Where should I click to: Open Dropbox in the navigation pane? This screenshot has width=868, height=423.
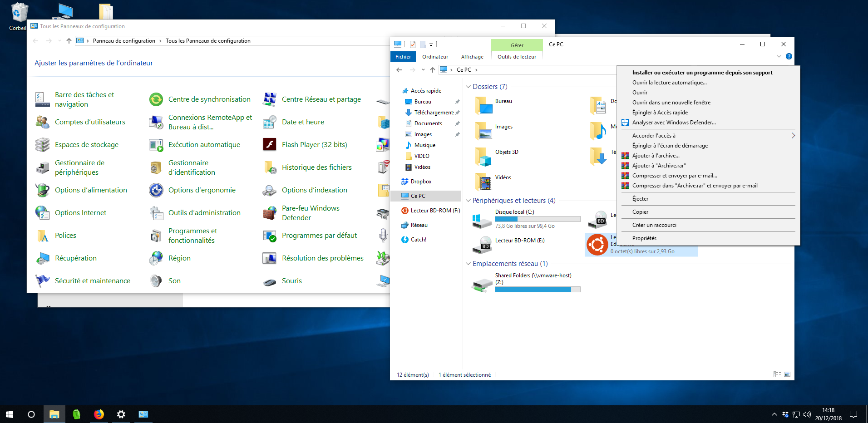point(421,182)
